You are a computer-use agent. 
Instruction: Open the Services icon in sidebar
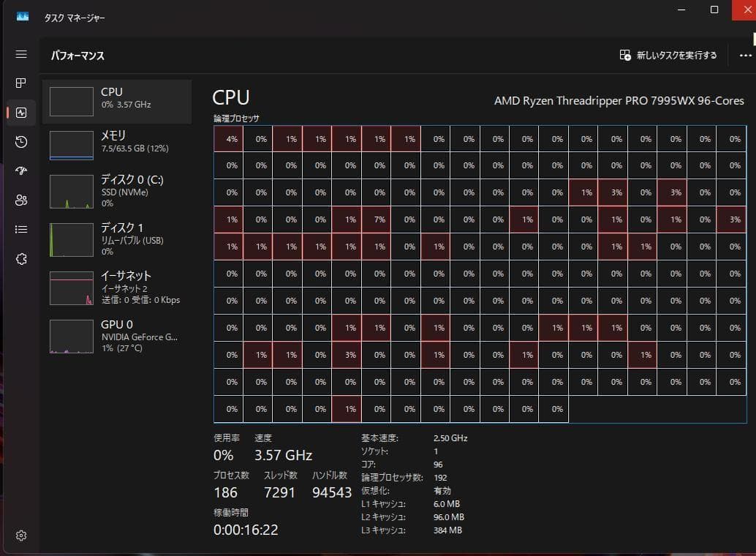tap(20, 258)
